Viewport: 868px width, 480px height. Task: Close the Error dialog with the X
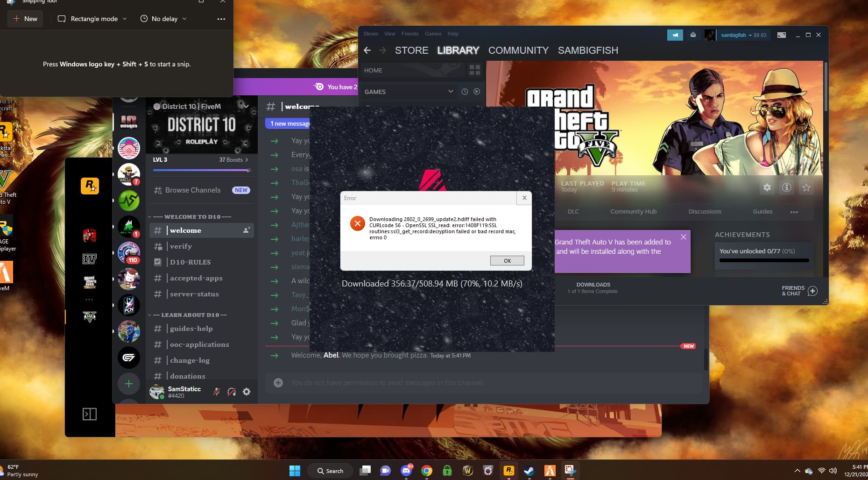(524, 198)
